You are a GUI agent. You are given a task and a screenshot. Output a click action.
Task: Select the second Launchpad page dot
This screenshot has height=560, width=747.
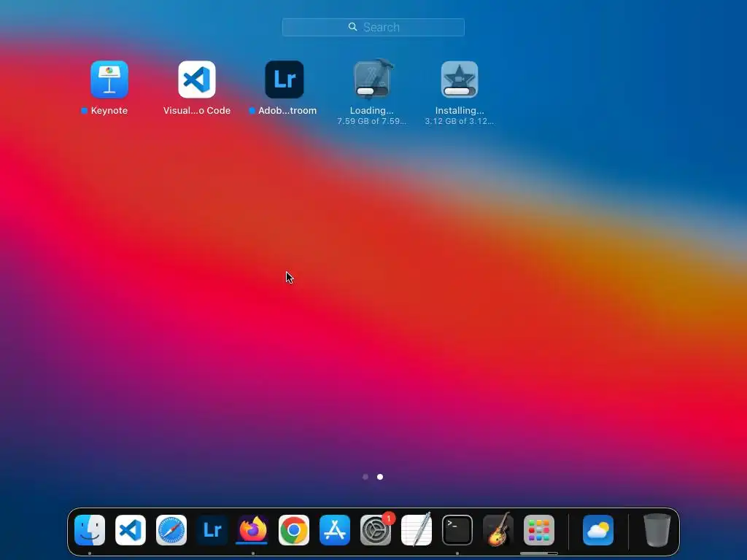coord(379,477)
